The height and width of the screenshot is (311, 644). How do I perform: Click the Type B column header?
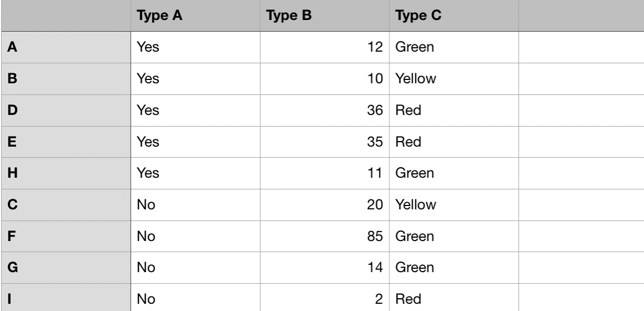pyautogui.click(x=325, y=16)
